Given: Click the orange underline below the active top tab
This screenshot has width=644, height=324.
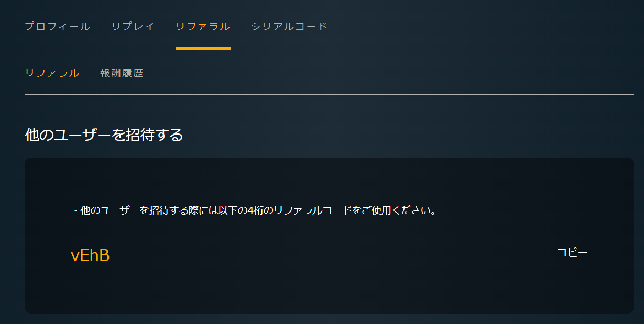Looking at the screenshot, I should pyautogui.click(x=203, y=48).
